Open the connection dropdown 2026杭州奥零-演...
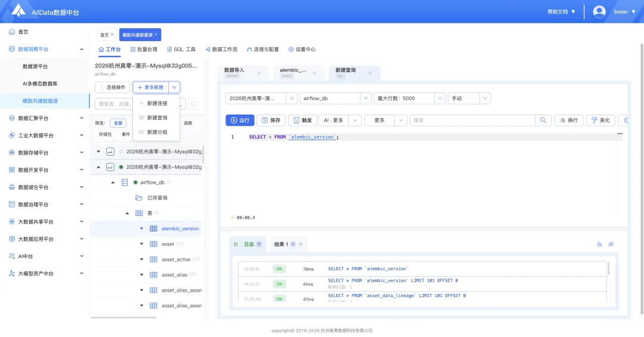 click(x=261, y=98)
